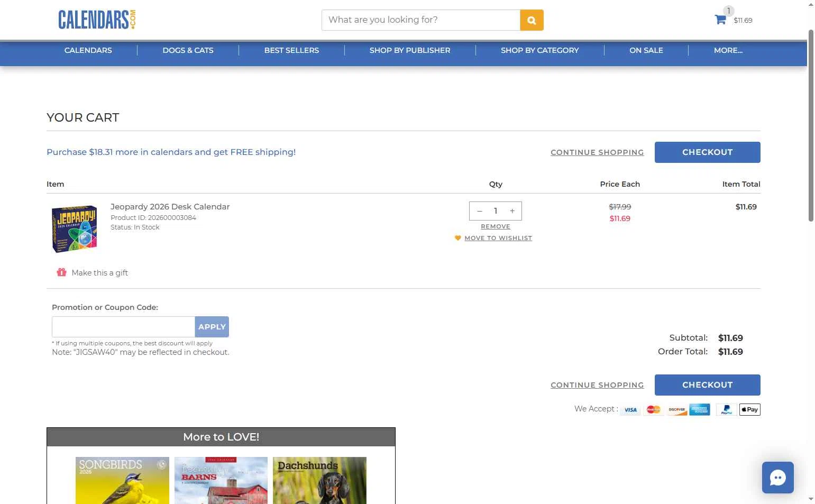Click the Apple Pay payment icon
This screenshot has height=504, width=815.
pos(750,409)
